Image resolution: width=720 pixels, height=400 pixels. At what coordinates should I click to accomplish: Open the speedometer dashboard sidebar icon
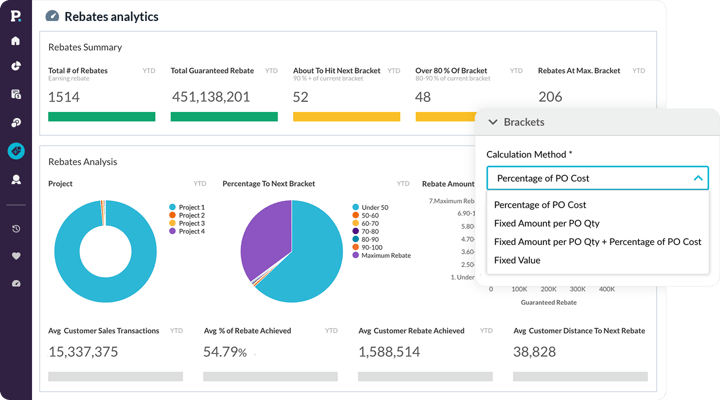(x=16, y=283)
